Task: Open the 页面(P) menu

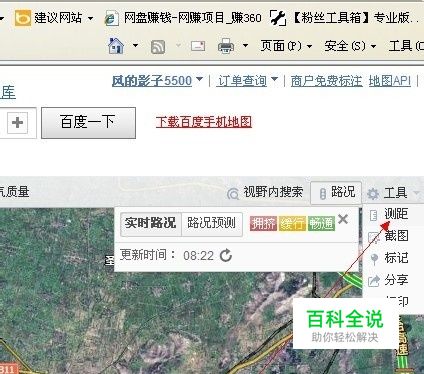Action: click(286, 46)
